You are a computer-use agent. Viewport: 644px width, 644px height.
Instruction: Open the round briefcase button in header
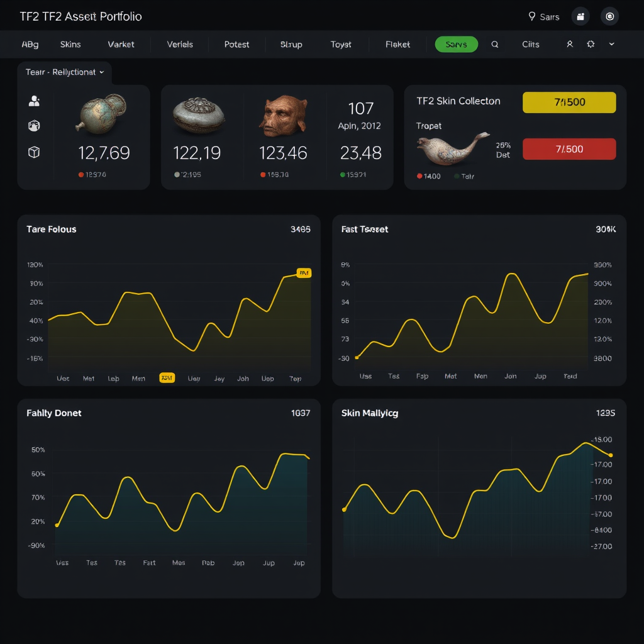click(x=580, y=16)
